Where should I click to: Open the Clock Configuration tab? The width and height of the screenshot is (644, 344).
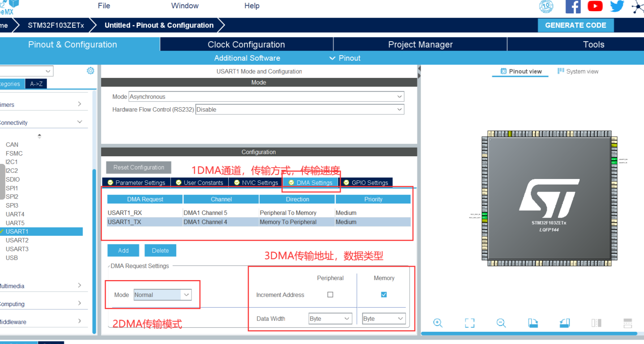coord(246,44)
